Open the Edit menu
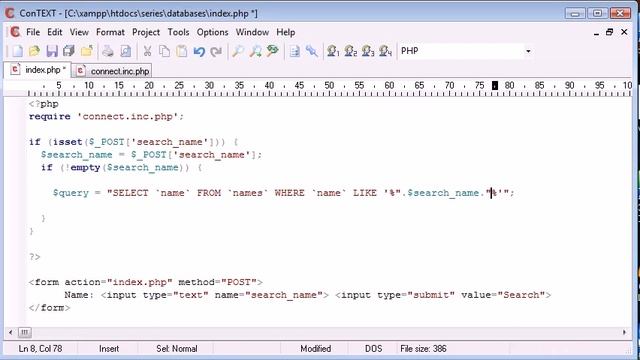Image resolution: width=640 pixels, height=360 pixels. tap(55, 32)
